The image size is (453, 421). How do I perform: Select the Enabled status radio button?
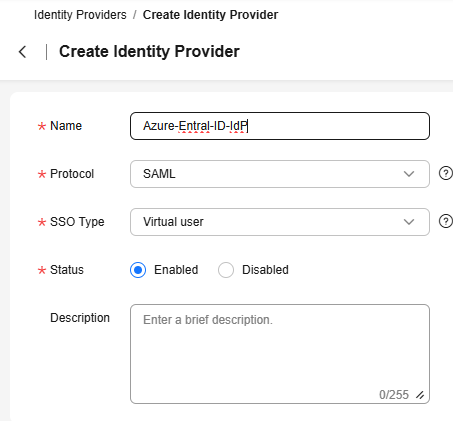click(x=138, y=270)
